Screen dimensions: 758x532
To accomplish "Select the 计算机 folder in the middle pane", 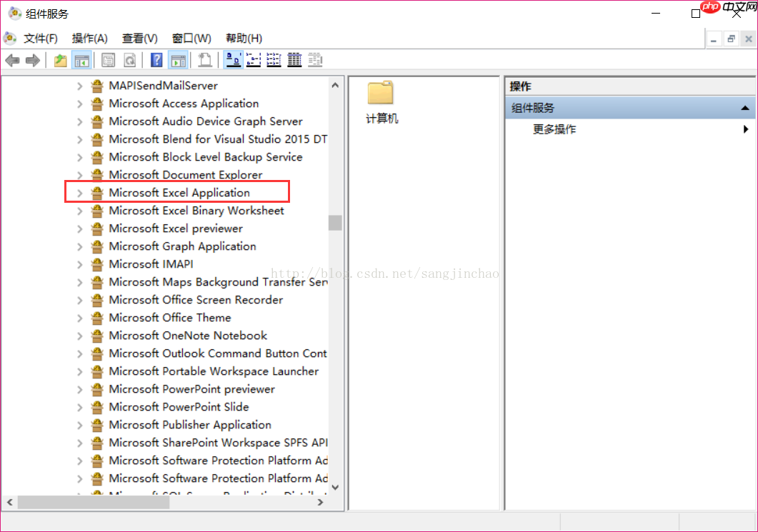I will click(x=382, y=103).
